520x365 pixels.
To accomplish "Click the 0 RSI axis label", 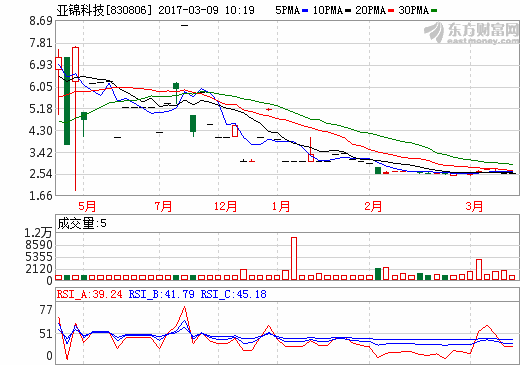I will (49, 356).
